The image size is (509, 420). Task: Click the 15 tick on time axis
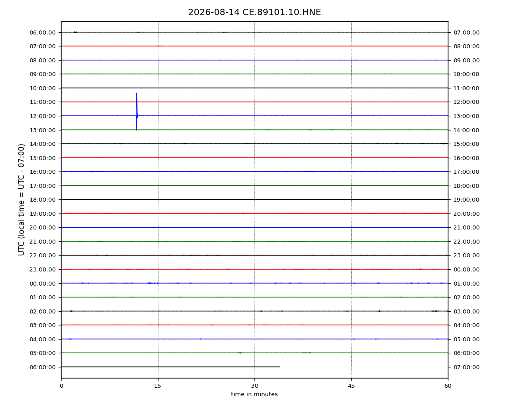point(158,386)
